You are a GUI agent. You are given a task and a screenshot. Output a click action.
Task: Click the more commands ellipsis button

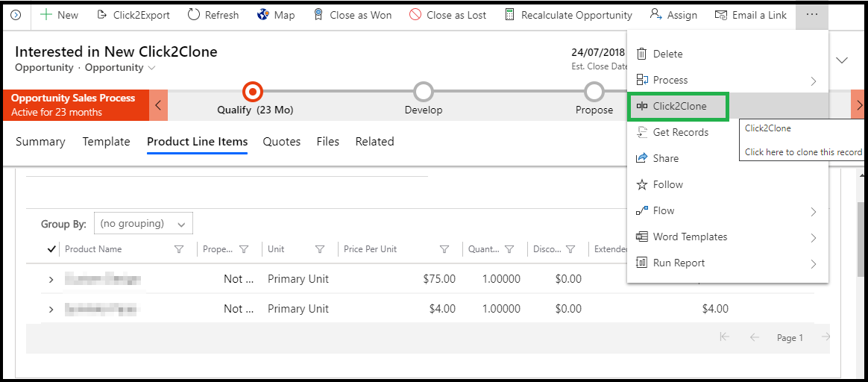coord(812,15)
